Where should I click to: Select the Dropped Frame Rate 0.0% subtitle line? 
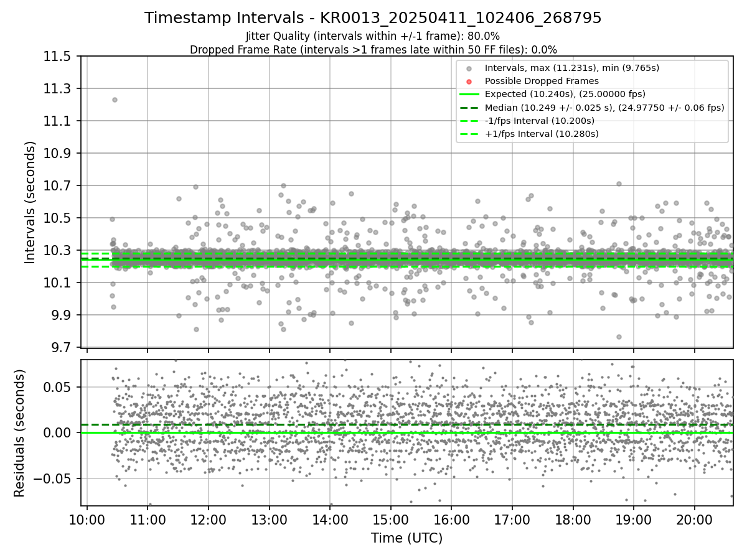click(373, 49)
